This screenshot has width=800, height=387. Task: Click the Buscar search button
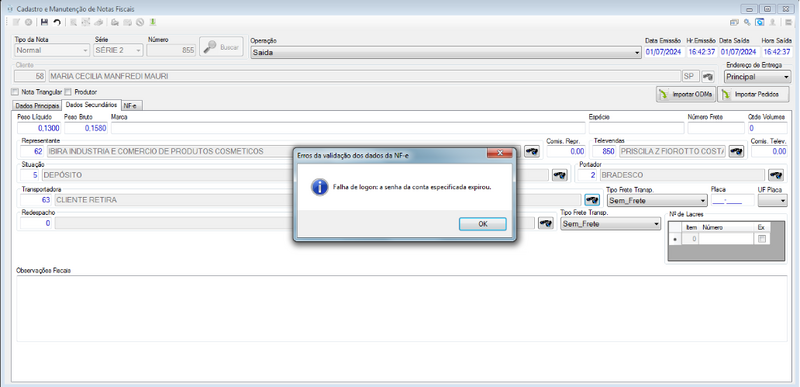(x=221, y=47)
